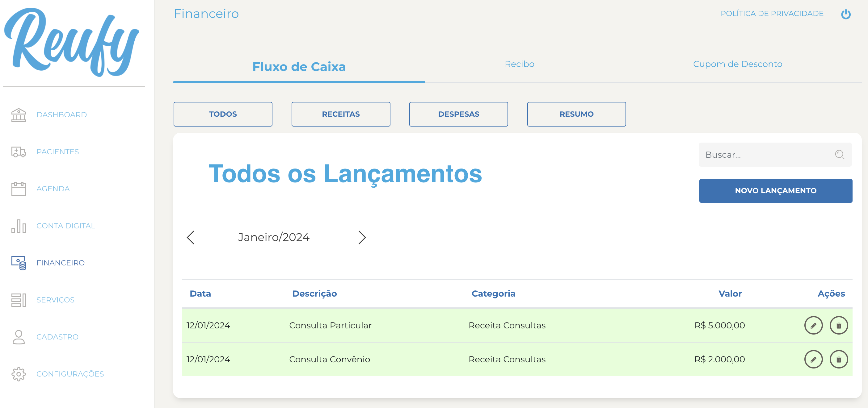
Task: Switch to the Fluxo de Caixa tab
Action: [299, 67]
